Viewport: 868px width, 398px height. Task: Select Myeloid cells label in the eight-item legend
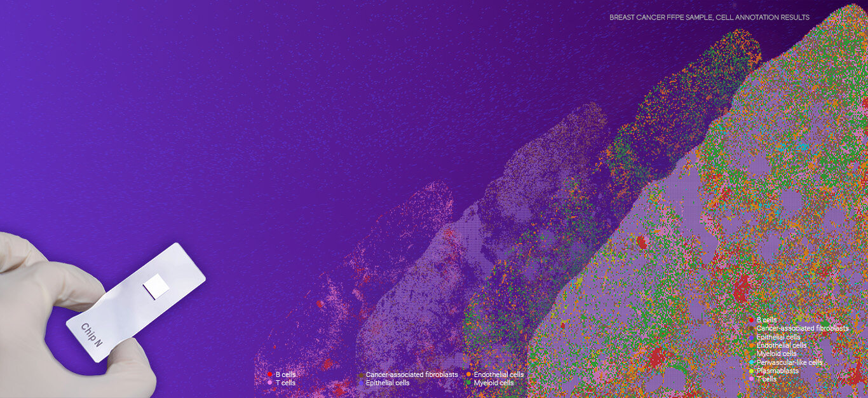[x=776, y=354]
